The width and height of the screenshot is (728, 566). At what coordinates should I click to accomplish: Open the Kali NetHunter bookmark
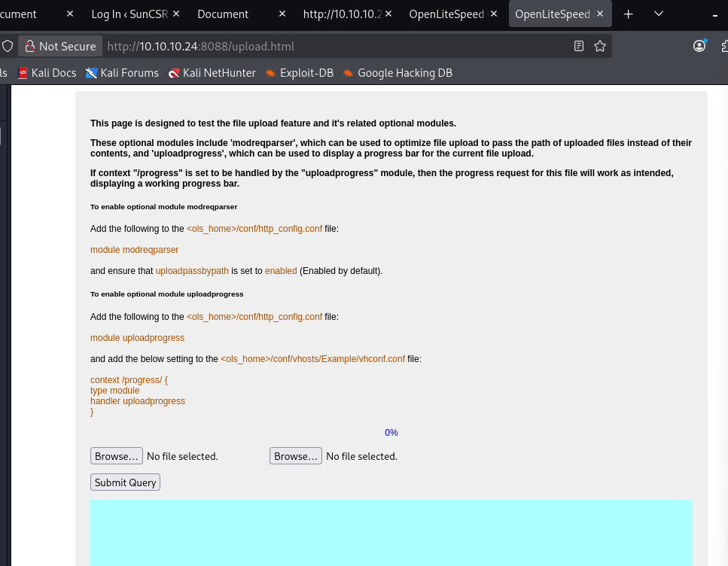coord(212,73)
